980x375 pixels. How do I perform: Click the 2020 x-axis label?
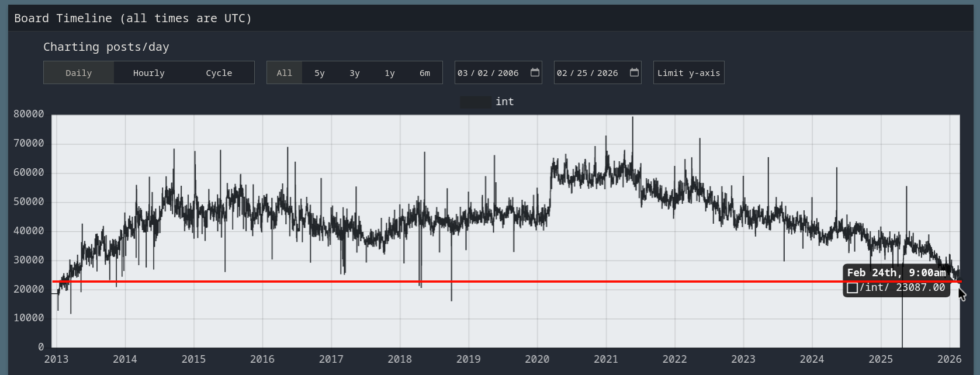(x=537, y=359)
